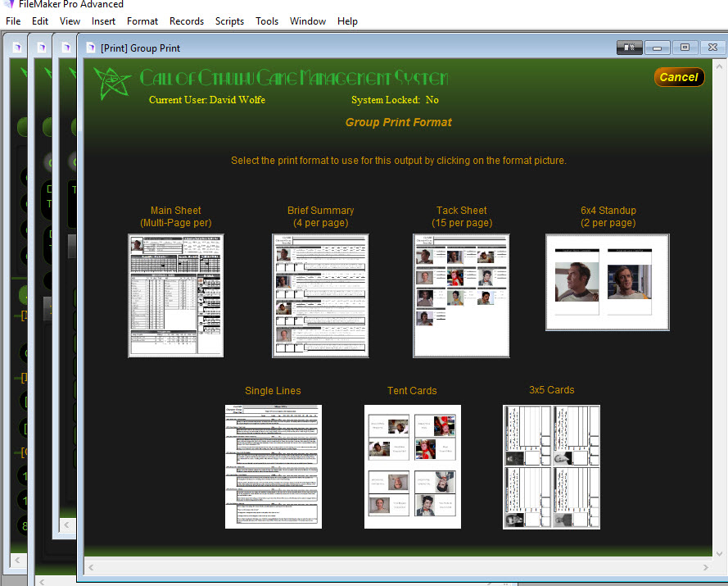Select the Main Sheet print format thumbnail
728x586 pixels.
pyautogui.click(x=176, y=296)
